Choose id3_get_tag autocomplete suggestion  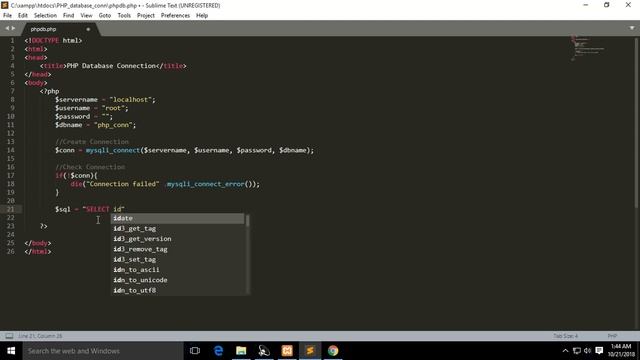(x=178, y=229)
